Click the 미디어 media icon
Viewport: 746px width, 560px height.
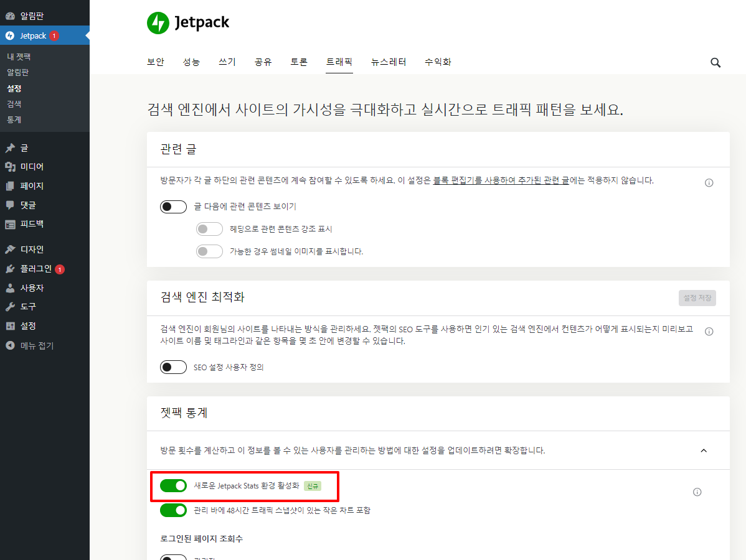[10, 167]
